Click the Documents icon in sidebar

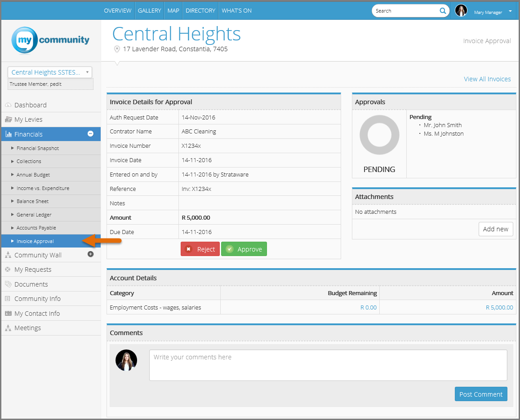(8, 284)
